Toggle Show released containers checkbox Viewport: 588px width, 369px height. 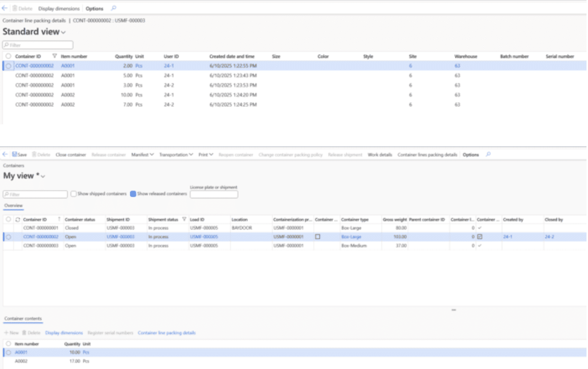tap(133, 194)
